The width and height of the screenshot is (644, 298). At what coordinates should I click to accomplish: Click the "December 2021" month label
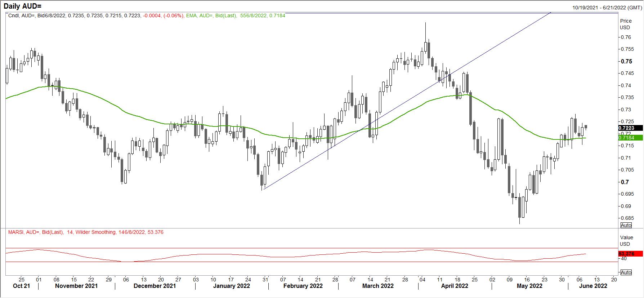point(155,286)
